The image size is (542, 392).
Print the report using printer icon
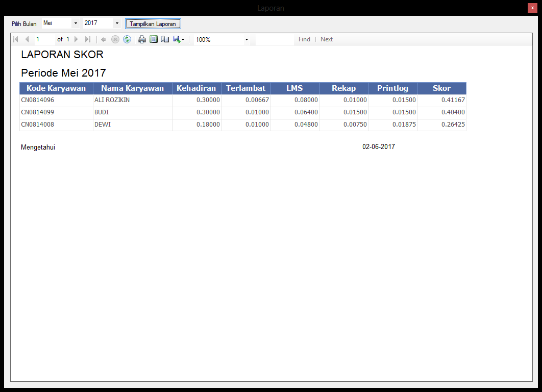point(142,39)
